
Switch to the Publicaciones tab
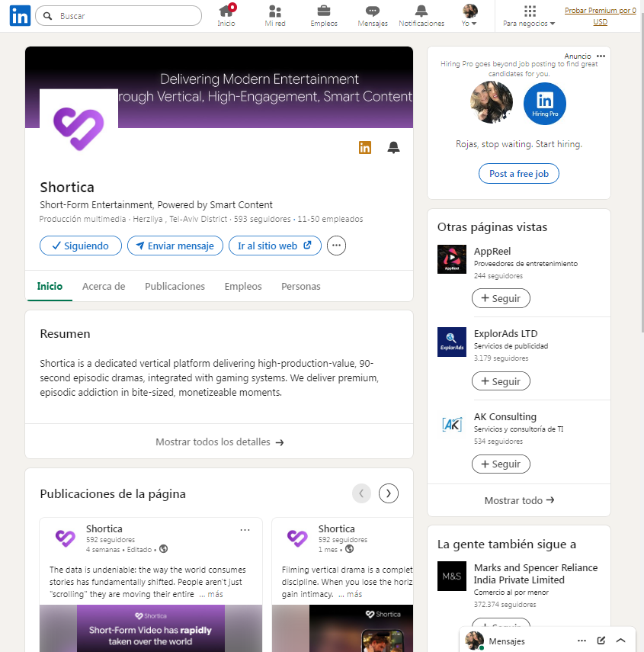175,286
